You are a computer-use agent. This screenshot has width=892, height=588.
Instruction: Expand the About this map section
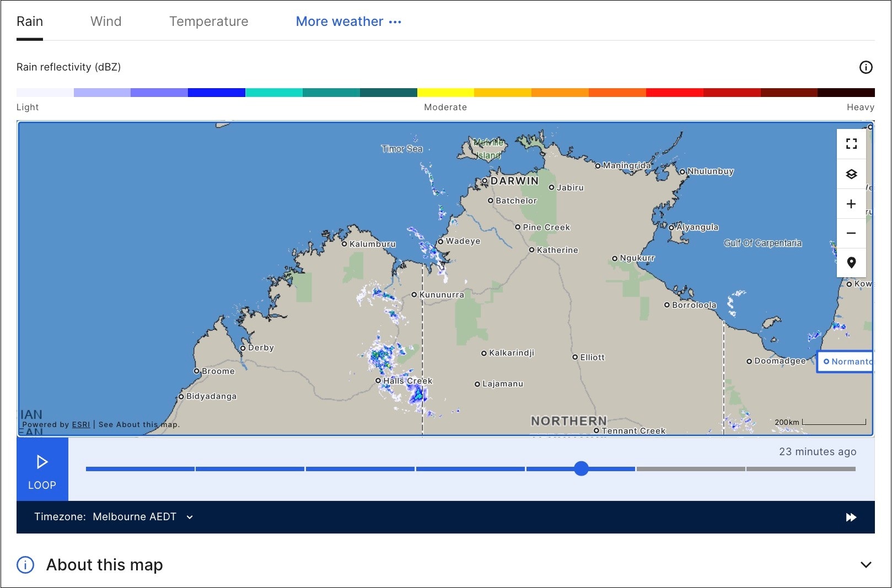[x=866, y=565]
